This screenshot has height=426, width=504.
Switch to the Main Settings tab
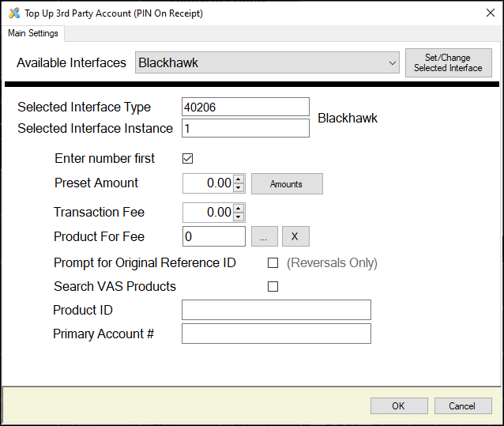click(33, 33)
